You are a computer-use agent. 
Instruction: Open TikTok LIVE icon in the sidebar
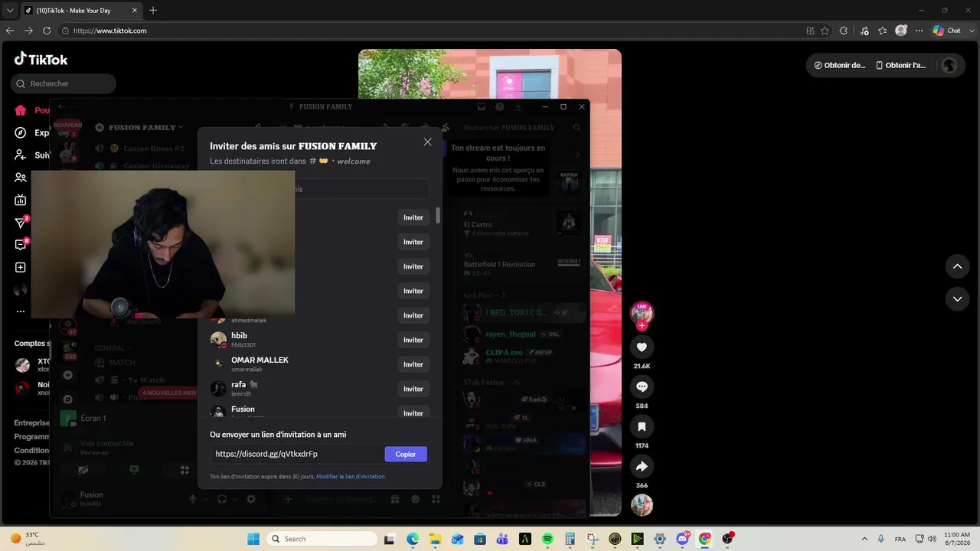(21, 201)
